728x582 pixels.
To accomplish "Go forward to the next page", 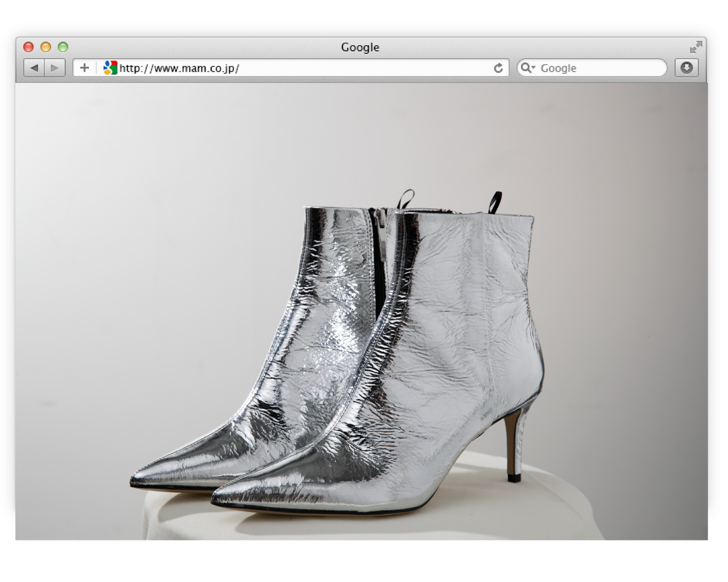I will pyautogui.click(x=55, y=68).
